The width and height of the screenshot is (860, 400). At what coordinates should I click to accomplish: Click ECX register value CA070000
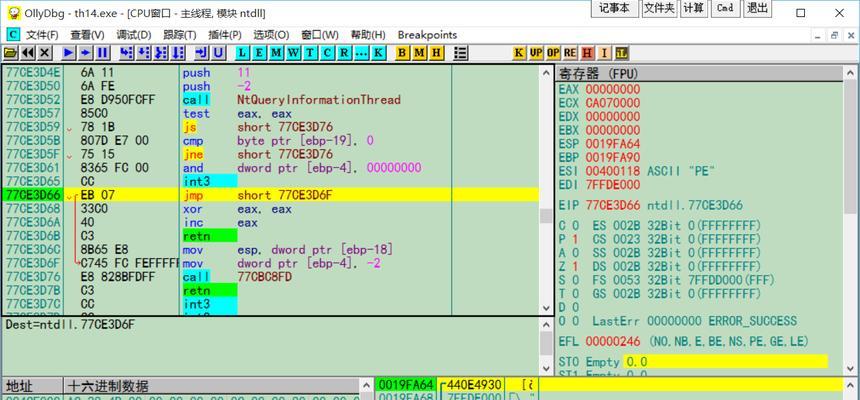[x=613, y=103]
